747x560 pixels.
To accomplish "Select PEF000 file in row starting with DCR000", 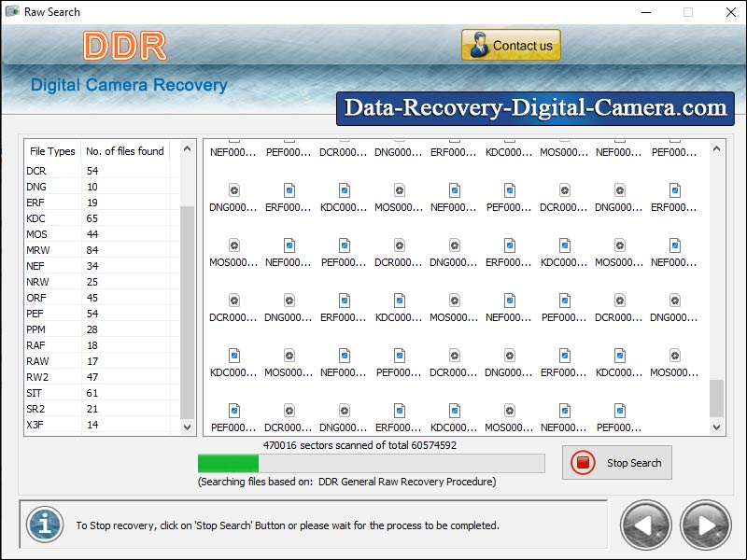I will tap(564, 308).
